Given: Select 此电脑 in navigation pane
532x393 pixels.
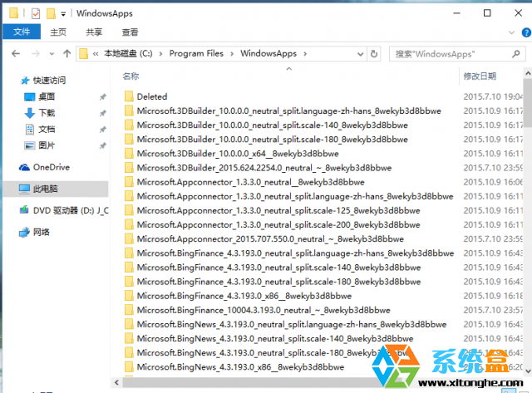Looking at the screenshot, I should (46, 189).
